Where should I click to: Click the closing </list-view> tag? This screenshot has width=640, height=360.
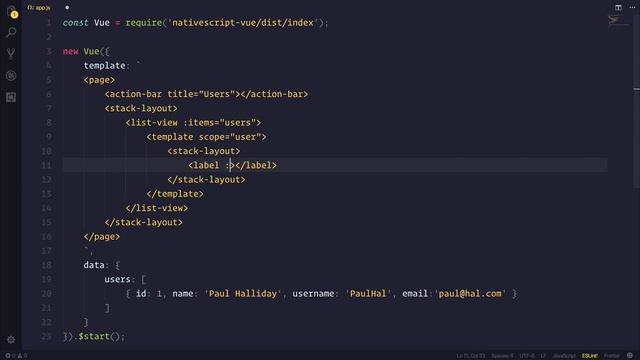pos(157,208)
